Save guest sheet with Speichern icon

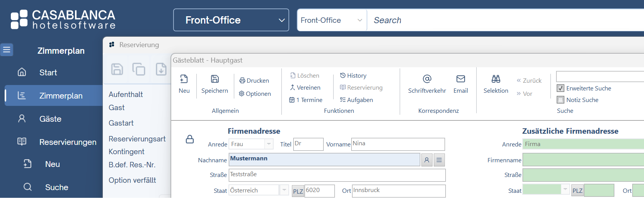click(x=215, y=79)
